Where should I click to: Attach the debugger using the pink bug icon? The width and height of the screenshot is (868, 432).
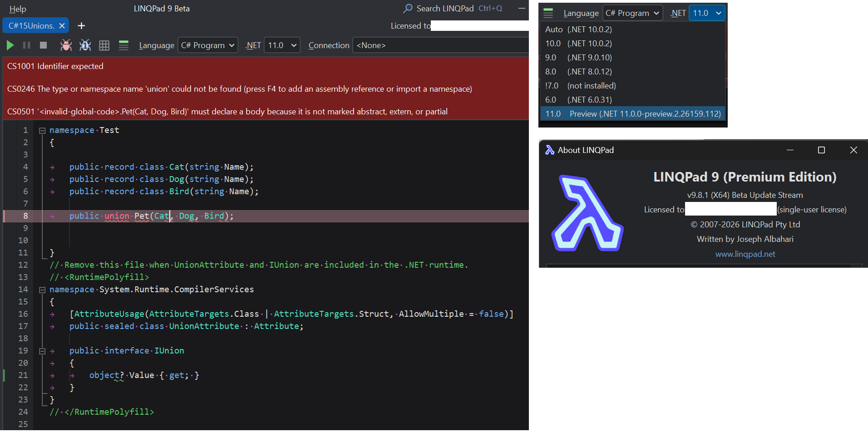[66, 45]
